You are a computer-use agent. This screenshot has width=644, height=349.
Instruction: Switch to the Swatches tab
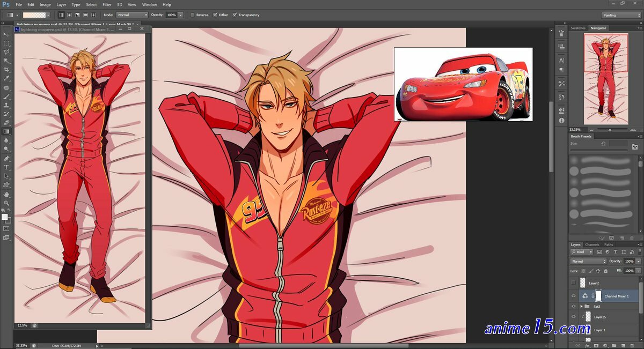click(578, 28)
